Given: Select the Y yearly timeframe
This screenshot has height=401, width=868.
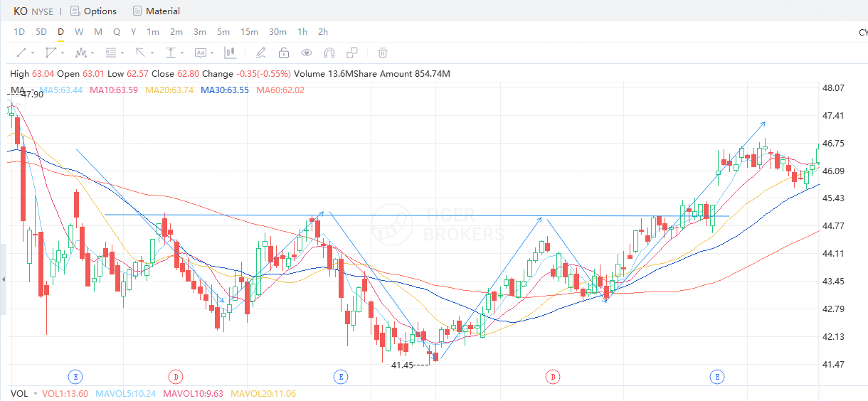Looking at the screenshot, I should [134, 32].
